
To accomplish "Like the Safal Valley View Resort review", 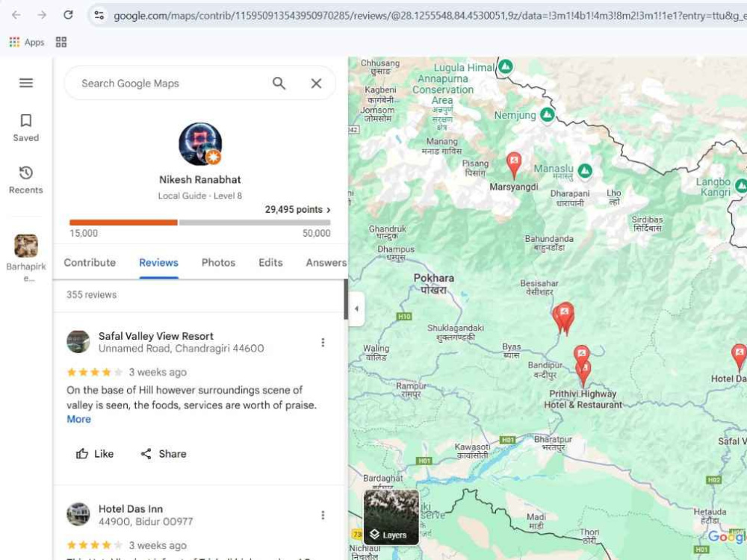I will pos(95,454).
